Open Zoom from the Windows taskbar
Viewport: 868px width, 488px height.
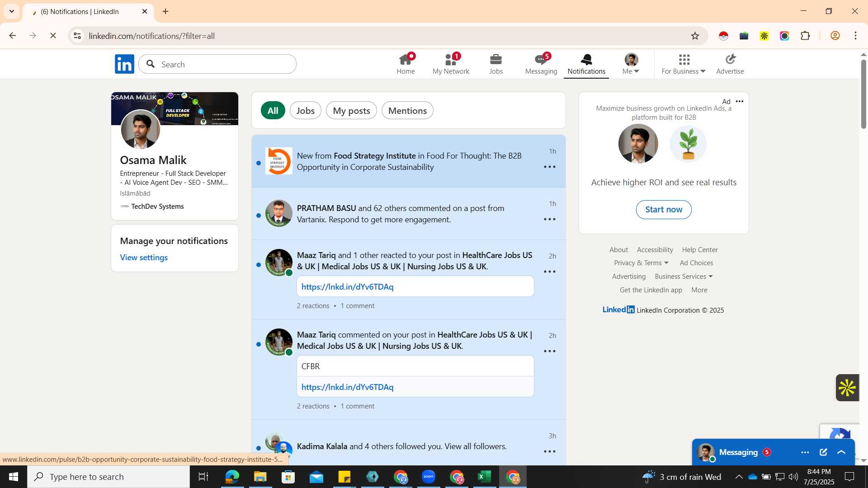429,477
